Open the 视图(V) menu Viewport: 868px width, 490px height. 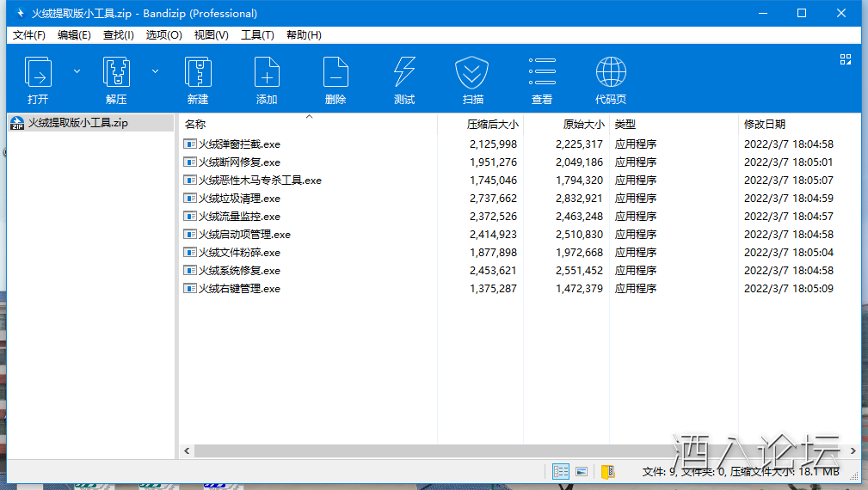point(211,35)
